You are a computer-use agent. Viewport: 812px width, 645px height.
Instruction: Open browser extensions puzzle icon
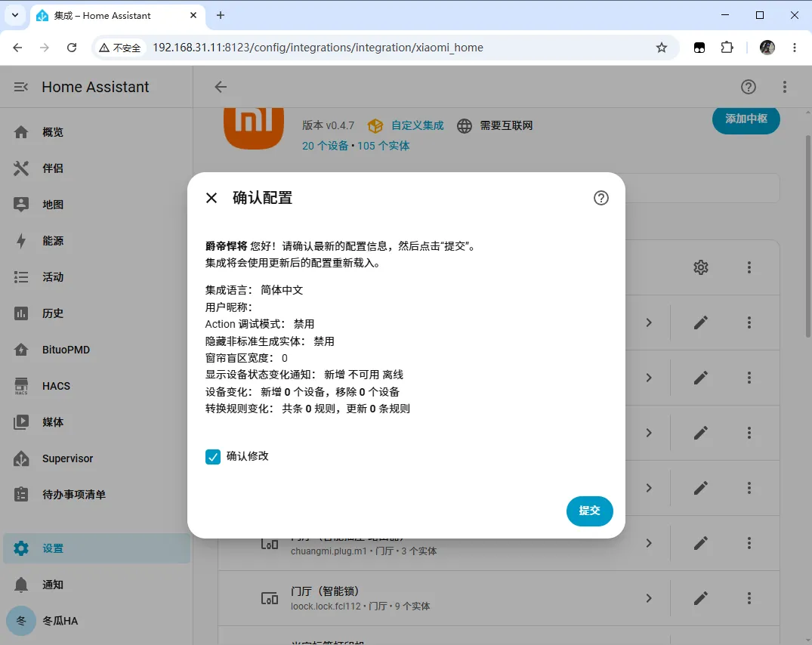(727, 48)
